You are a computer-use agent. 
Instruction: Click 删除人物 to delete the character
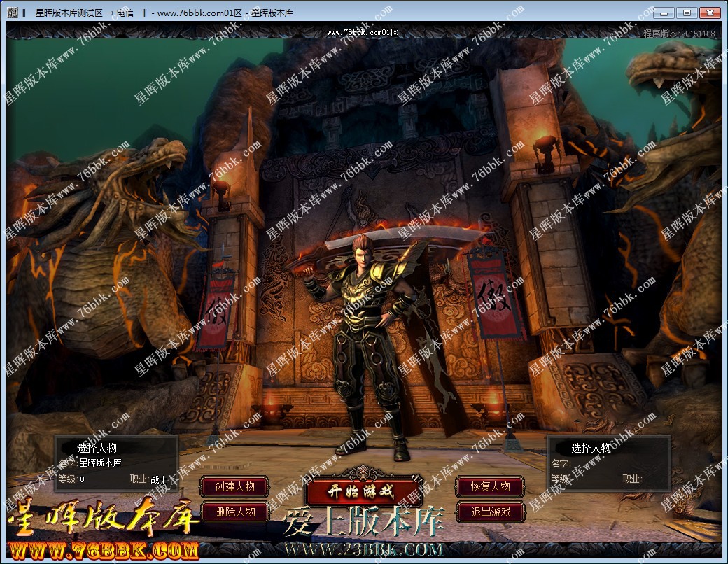[x=235, y=512]
